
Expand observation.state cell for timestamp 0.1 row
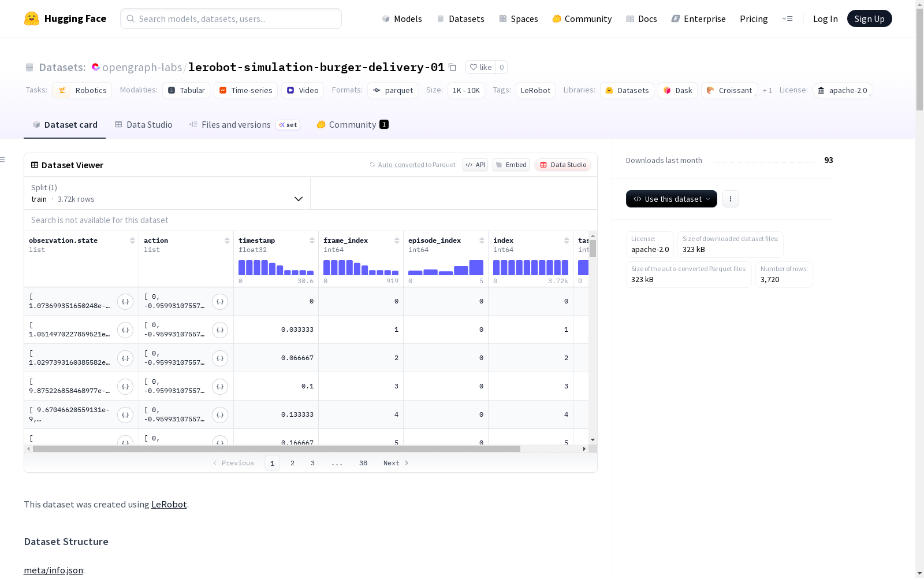[x=125, y=387]
